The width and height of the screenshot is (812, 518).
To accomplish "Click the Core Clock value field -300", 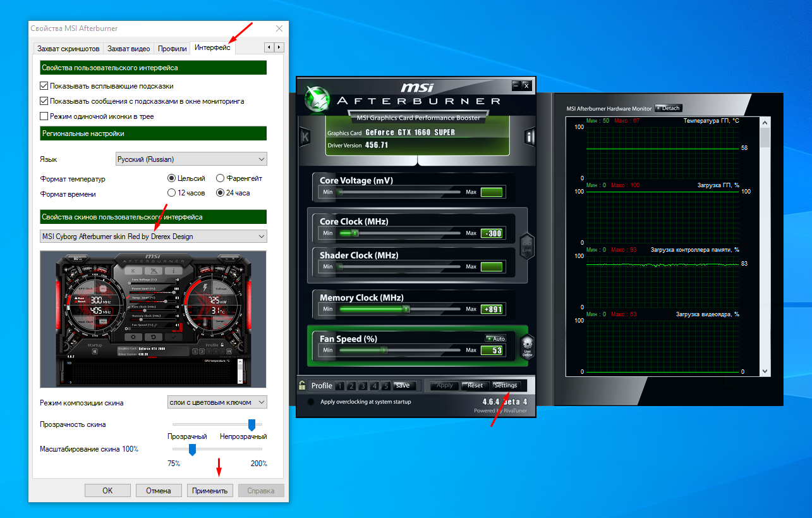I will click(x=492, y=233).
